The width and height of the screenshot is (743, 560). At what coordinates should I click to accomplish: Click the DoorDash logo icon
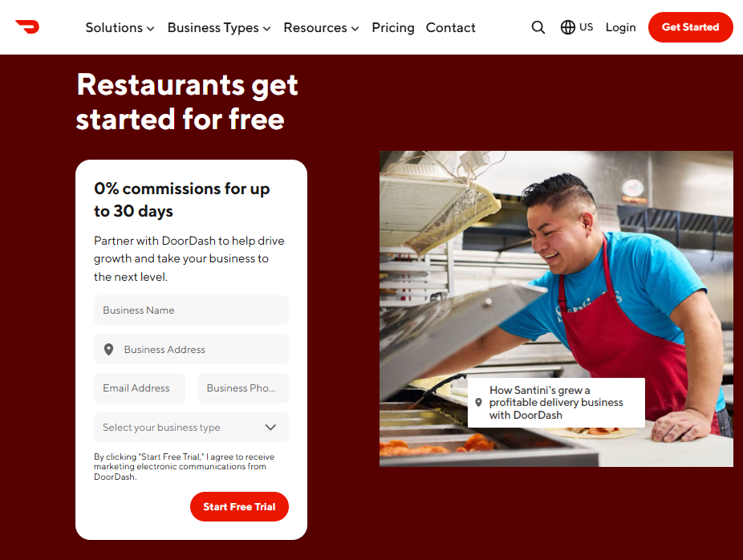coord(27,27)
